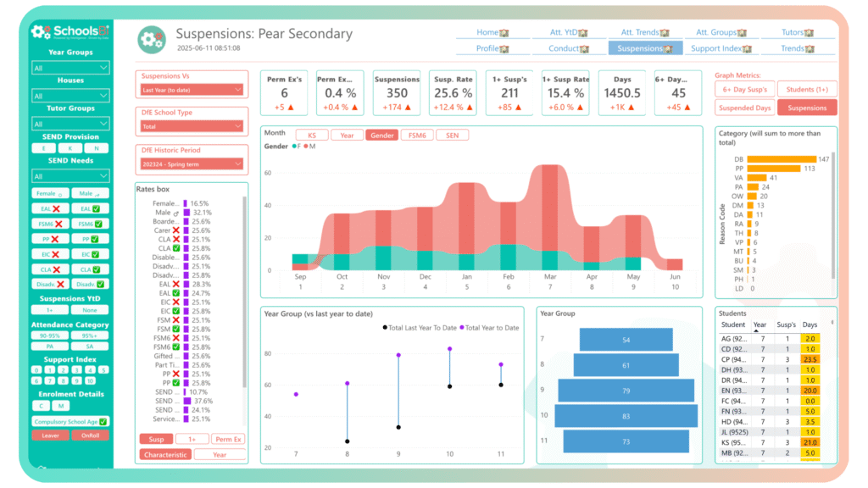
Task: Filter by EAL red cross icon button
Action: [50, 208]
